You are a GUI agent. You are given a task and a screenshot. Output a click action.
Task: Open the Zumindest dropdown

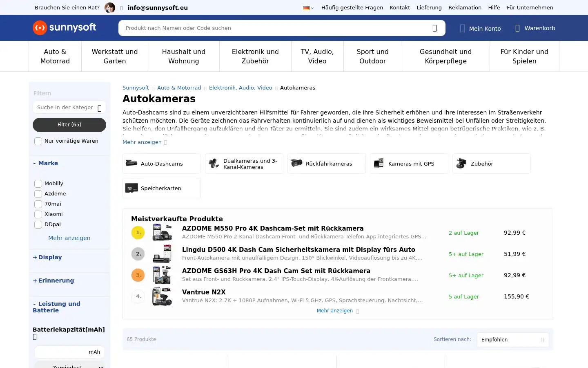click(69, 365)
